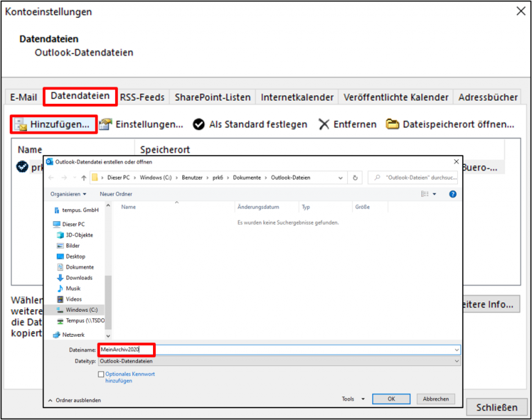Open the Adressbücher tab
Image resolution: width=532 pixels, height=420 pixels.
[488, 98]
